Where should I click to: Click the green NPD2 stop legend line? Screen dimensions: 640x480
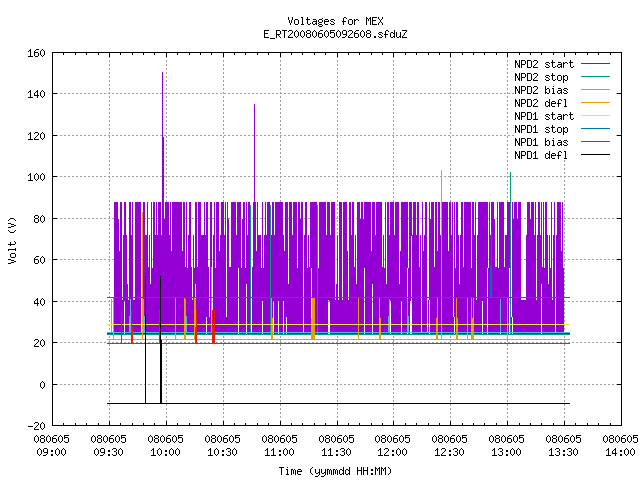pyautogui.click(x=595, y=76)
